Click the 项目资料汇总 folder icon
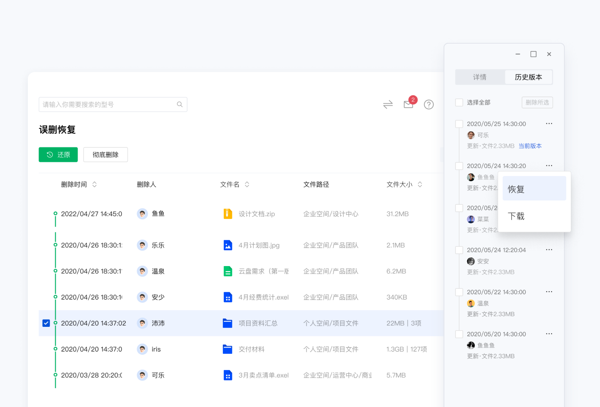 tap(228, 323)
